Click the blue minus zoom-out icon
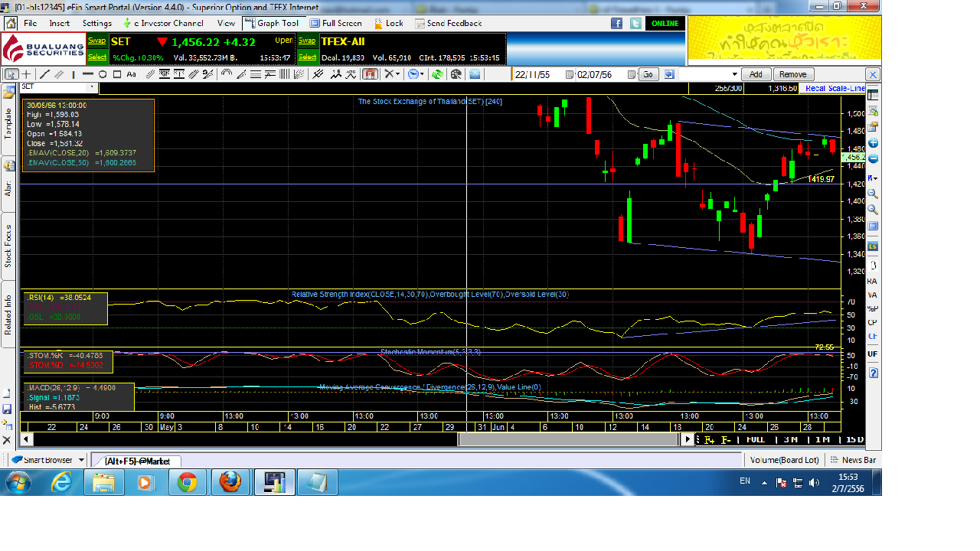This screenshot has width=980, height=551. coord(873,159)
